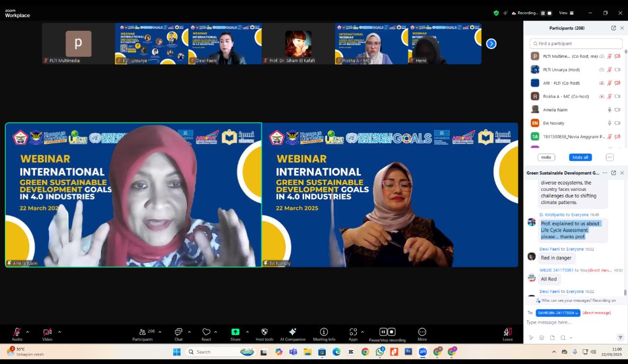Image resolution: width=628 pixels, height=364 pixels.
Task: Turn on camera with Video button
Action: (x=47, y=332)
